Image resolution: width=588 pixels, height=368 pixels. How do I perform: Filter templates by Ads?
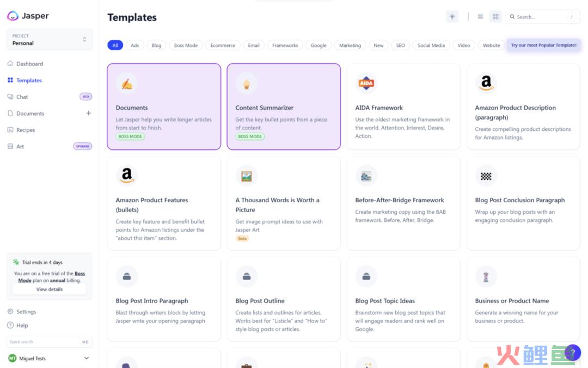click(x=134, y=45)
